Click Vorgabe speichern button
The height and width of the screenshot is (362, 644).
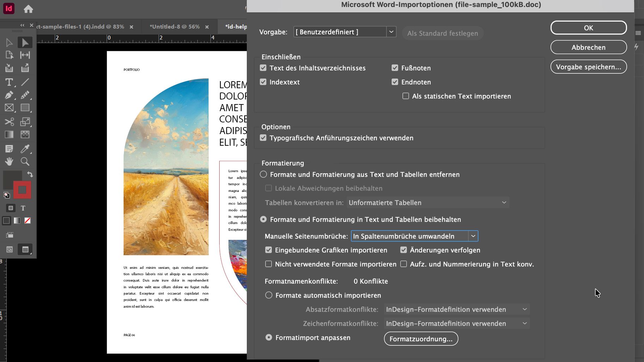click(x=589, y=67)
